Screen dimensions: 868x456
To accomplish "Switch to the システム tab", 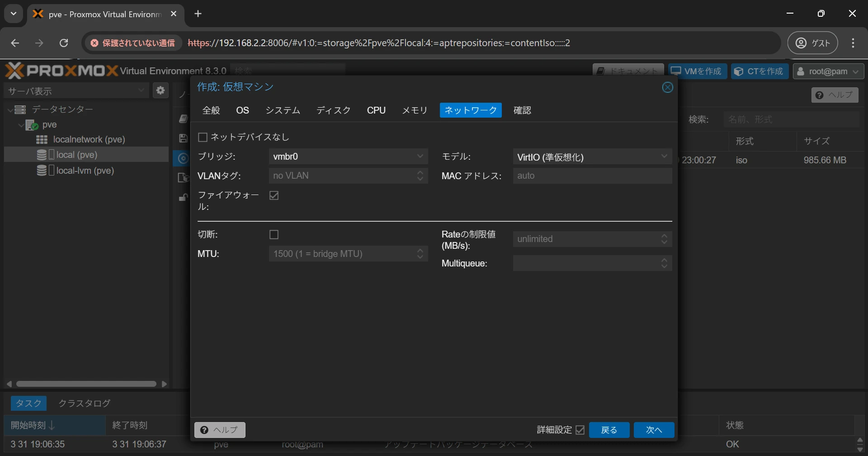I will [x=283, y=110].
